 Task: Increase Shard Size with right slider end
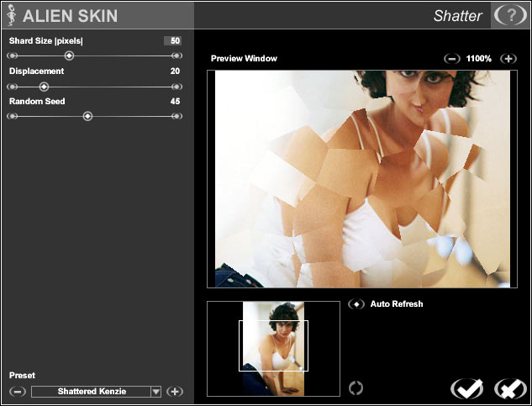pyautogui.click(x=176, y=55)
